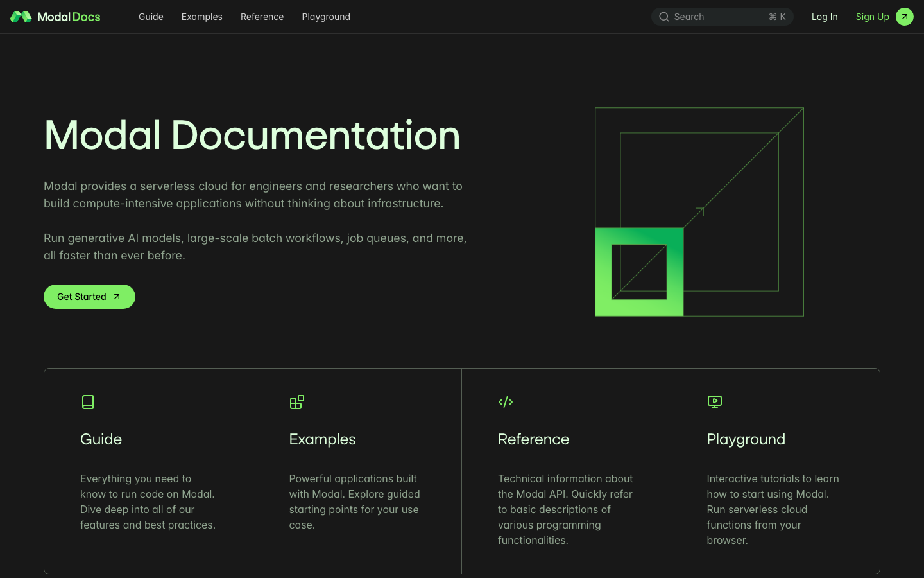Viewport: 924px width, 578px height.
Task: Open the Playground card heading
Action: tap(746, 439)
